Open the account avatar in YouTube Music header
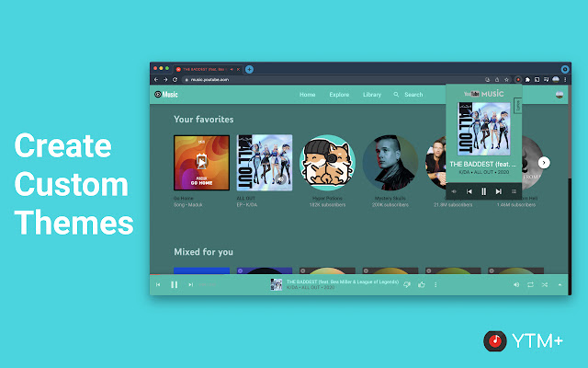588x368 pixels. 560,95
